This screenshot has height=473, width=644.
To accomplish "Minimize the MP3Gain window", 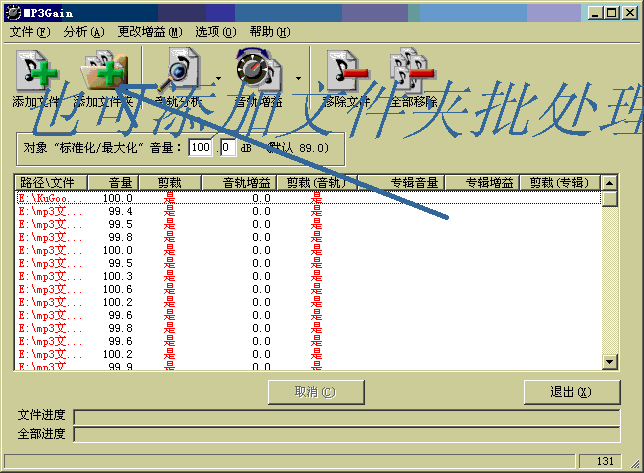I will pos(595,13).
